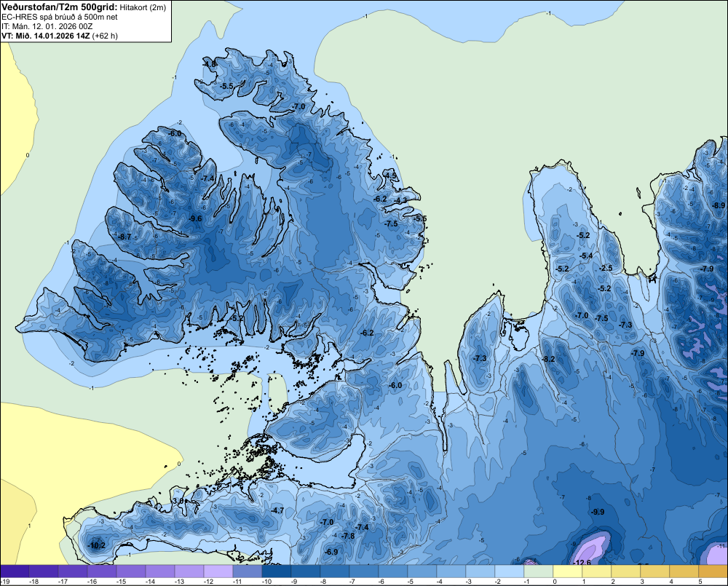Image resolution: width=728 pixels, height=586 pixels.
Task: Click the -9.6 temperature value on the map
Action: pos(195,218)
